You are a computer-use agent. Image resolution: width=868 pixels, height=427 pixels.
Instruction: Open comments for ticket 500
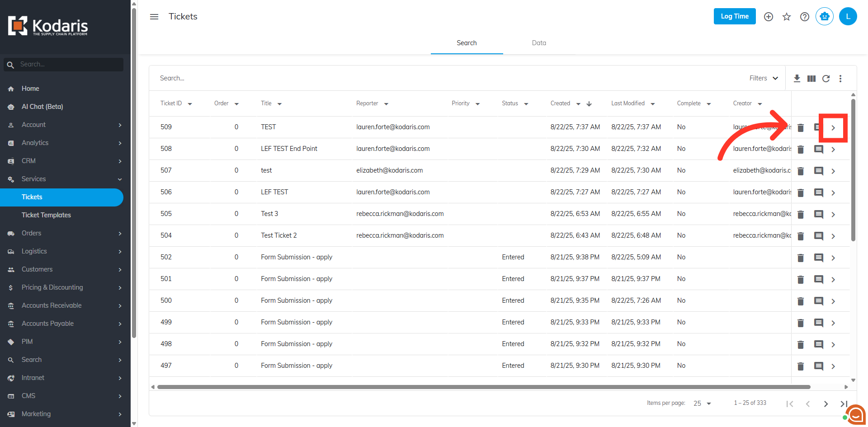(819, 301)
